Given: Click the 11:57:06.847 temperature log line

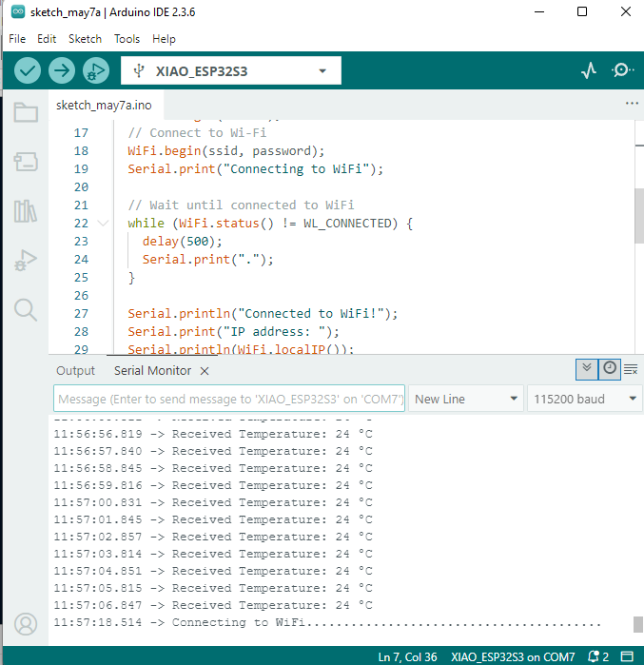Looking at the screenshot, I should click(x=213, y=605).
